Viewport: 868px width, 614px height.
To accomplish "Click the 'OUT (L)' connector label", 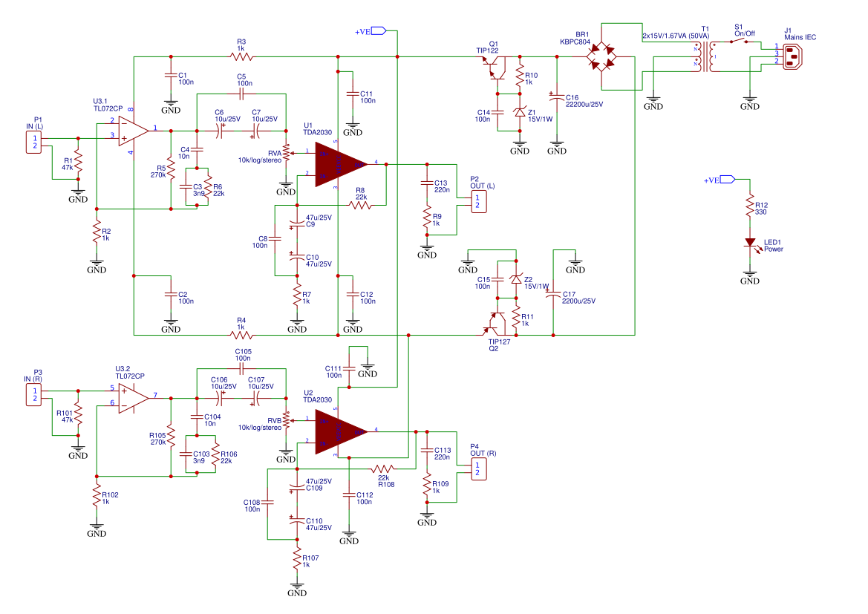I will 482,186.
